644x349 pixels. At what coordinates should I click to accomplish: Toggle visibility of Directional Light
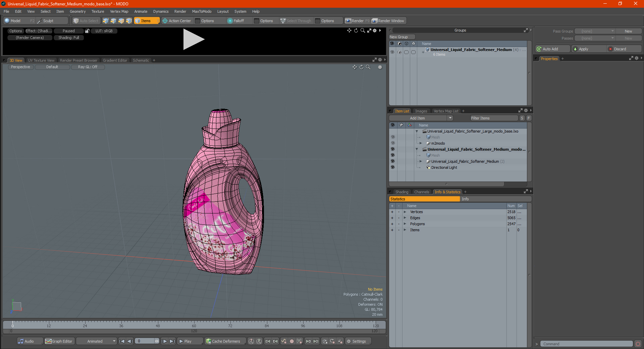click(x=392, y=167)
